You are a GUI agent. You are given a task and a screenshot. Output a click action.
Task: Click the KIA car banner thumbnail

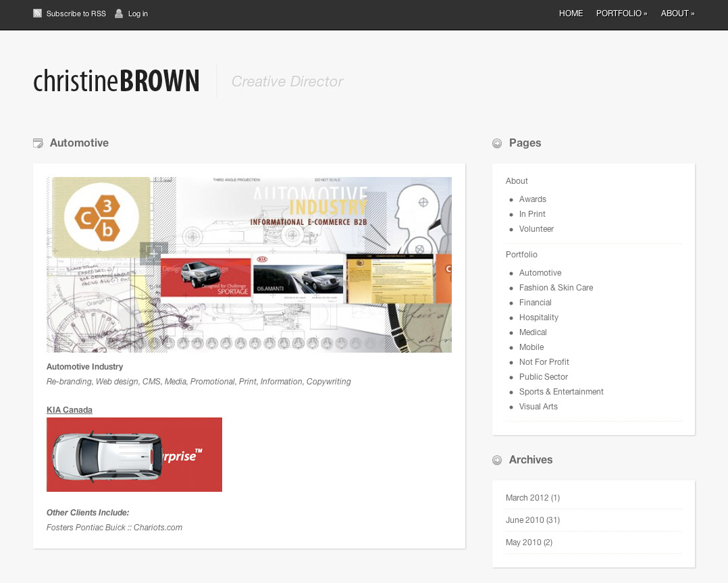click(x=134, y=455)
